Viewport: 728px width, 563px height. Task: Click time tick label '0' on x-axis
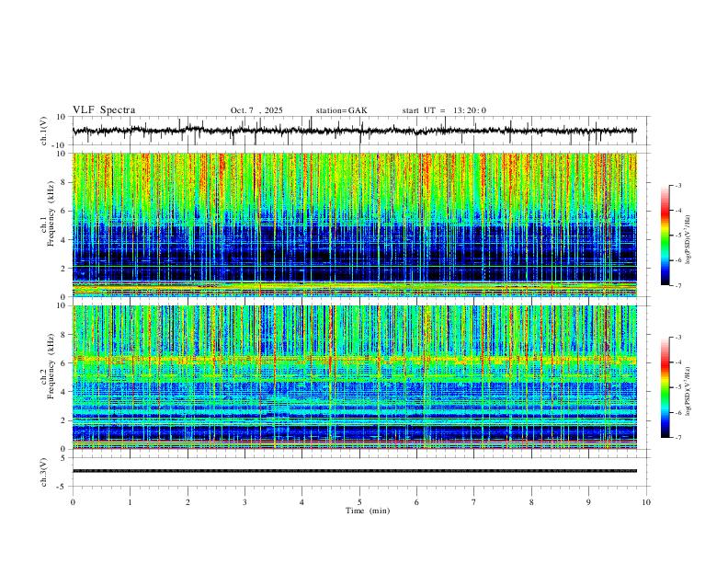point(73,502)
